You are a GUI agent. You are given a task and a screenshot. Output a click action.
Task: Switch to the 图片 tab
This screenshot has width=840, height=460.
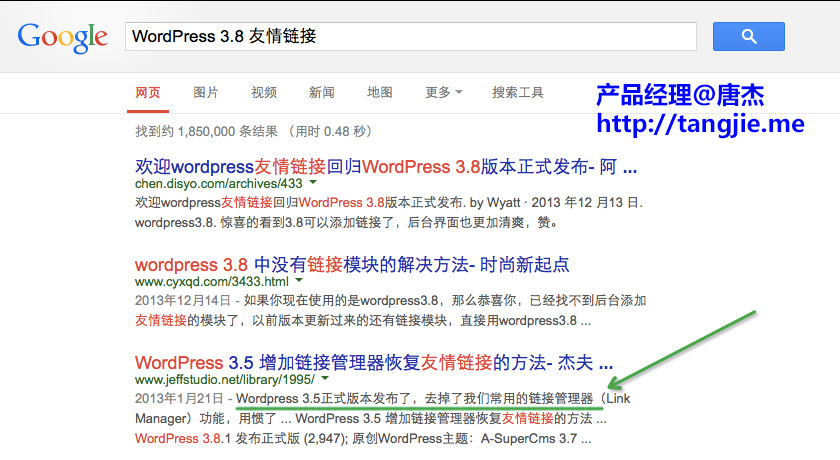pos(206,93)
